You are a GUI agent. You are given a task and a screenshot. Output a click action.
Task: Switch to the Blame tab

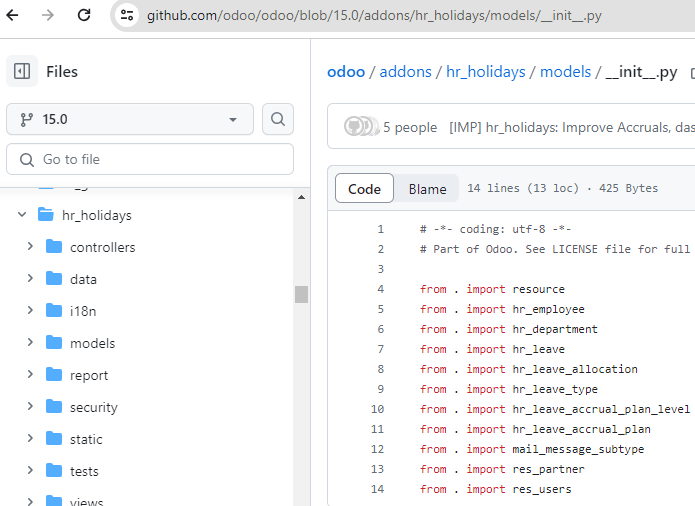coord(427,188)
